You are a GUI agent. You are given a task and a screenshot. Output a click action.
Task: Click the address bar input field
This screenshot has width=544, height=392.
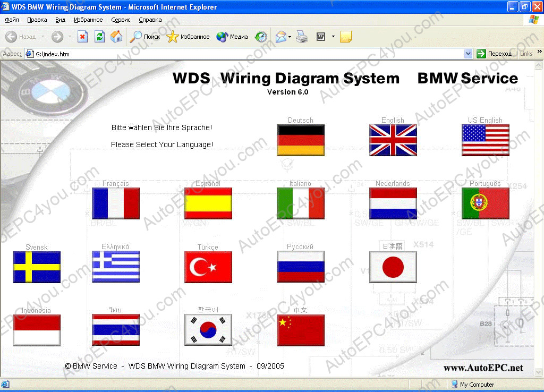244,54
